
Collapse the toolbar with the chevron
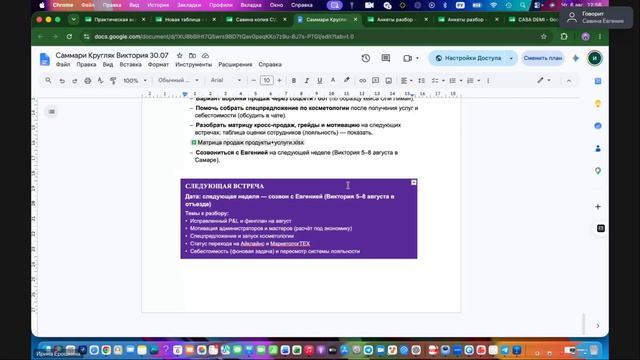point(569,81)
